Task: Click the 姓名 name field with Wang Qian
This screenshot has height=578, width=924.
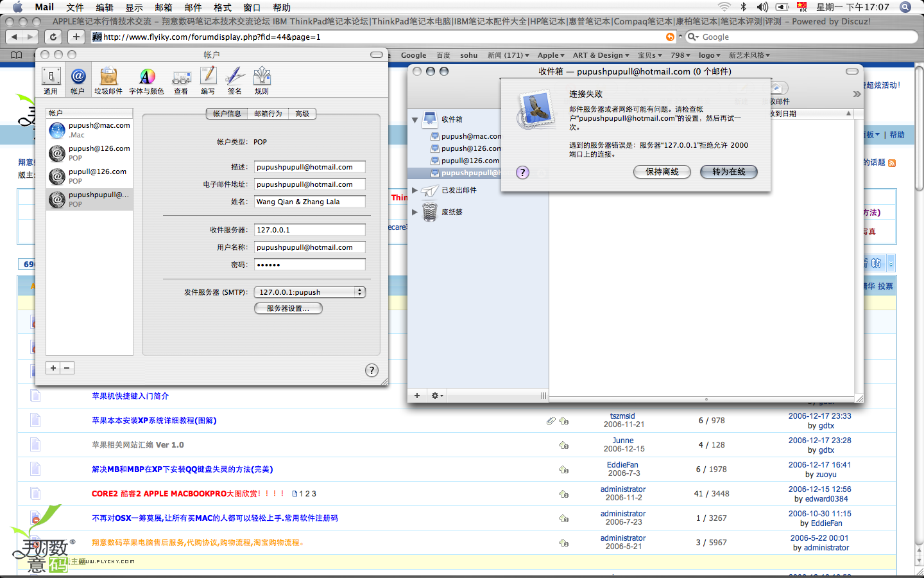Action: [x=310, y=202]
